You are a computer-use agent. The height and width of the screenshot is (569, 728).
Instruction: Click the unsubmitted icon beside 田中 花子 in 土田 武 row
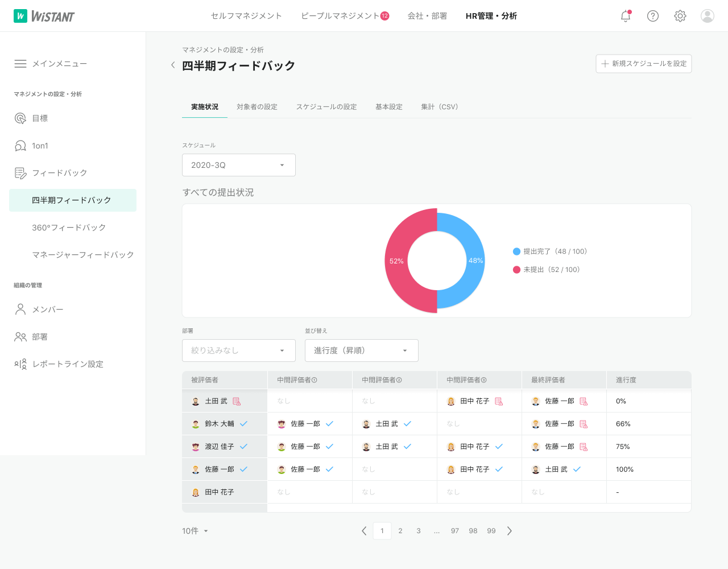coord(499,401)
